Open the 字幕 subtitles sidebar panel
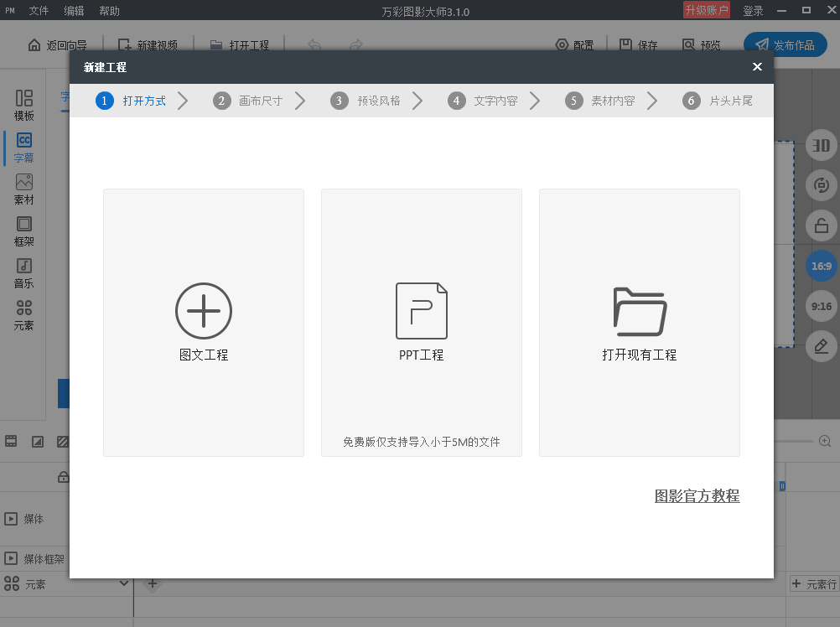 click(x=24, y=148)
